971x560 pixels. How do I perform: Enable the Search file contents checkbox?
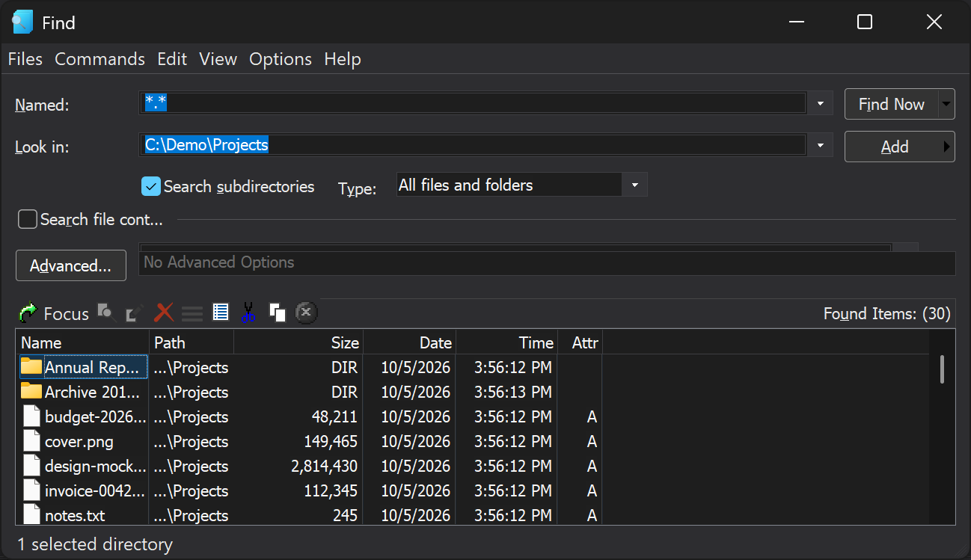(28, 219)
